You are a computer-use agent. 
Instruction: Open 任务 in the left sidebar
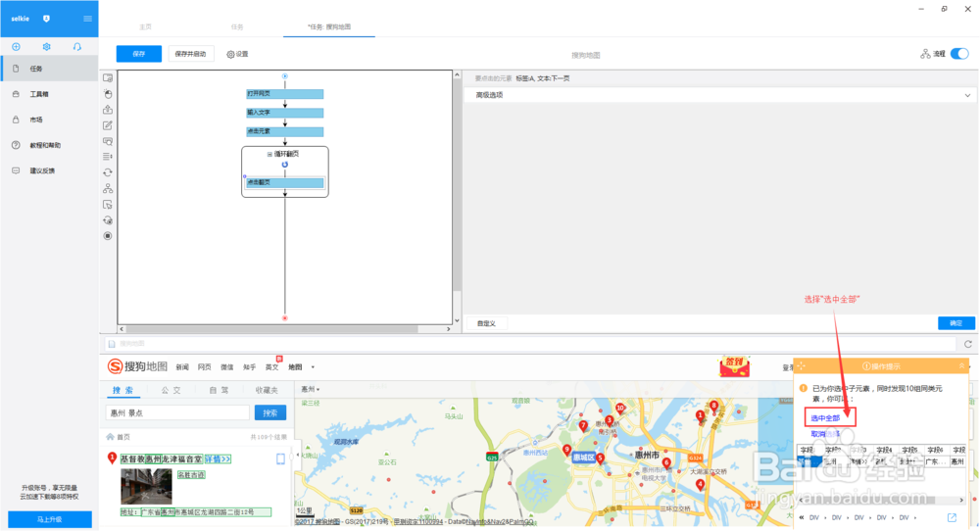click(49, 69)
